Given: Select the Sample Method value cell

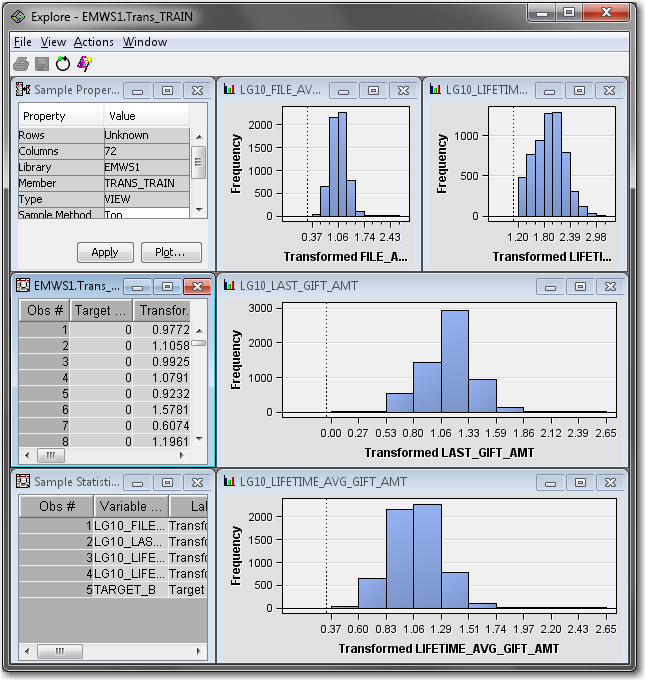Looking at the screenshot, I should [x=145, y=214].
